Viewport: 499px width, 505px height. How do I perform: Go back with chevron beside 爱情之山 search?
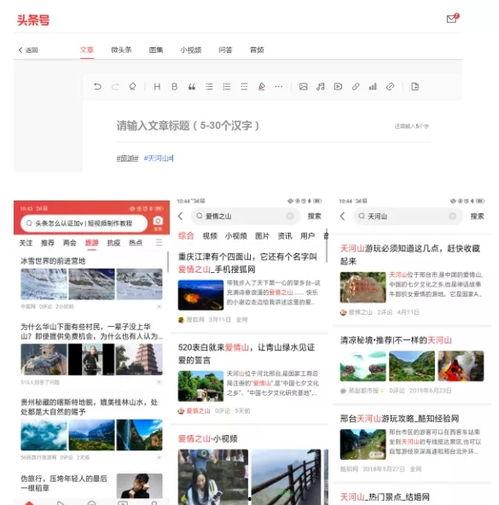(x=181, y=216)
